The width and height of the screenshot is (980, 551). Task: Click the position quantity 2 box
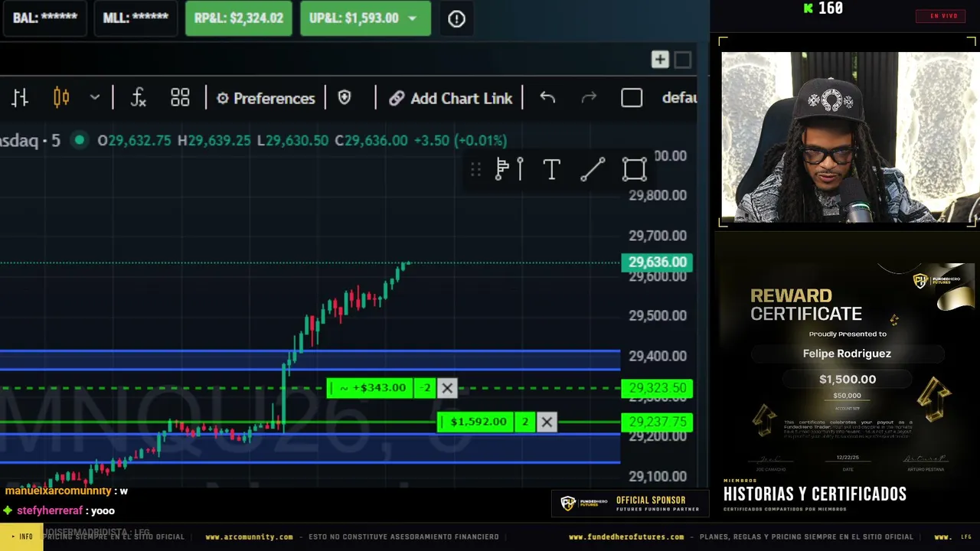(x=525, y=422)
